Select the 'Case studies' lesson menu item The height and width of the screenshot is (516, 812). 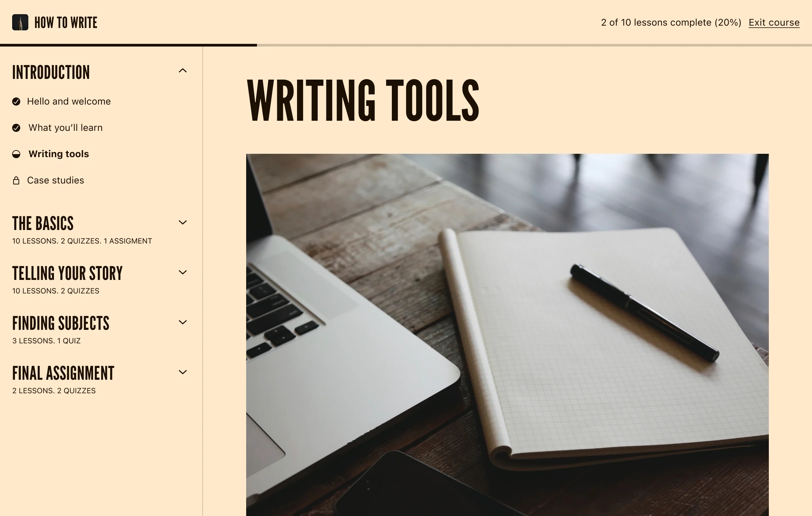(56, 180)
